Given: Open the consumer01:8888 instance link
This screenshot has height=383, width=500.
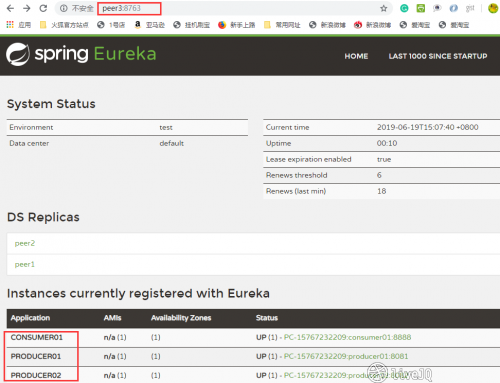Looking at the screenshot, I should click(347, 337).
